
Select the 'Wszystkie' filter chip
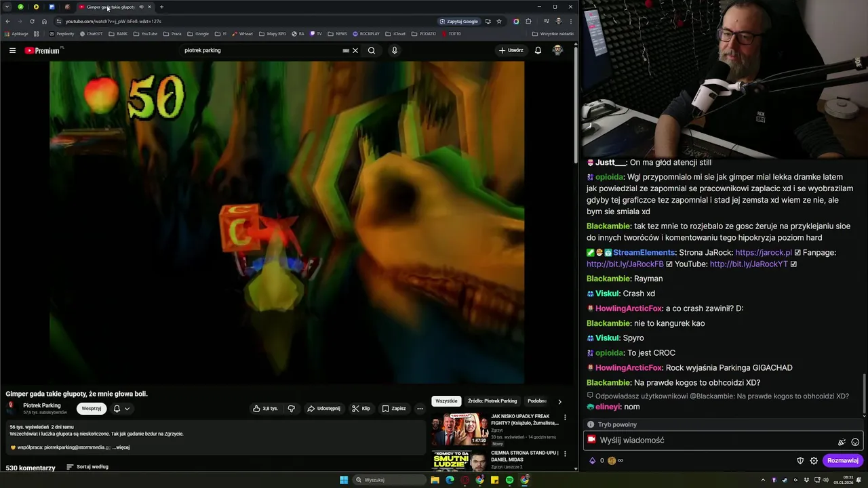(x=446, y=401)
